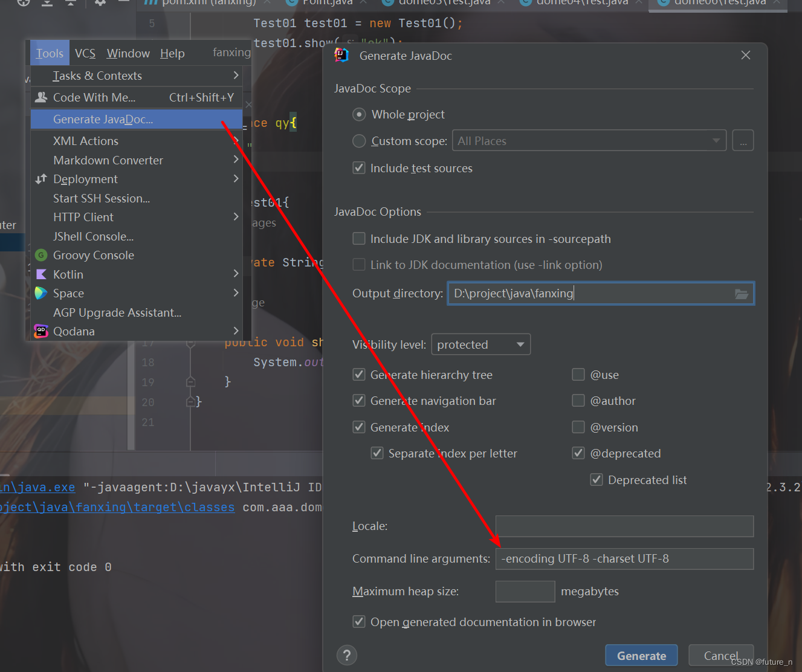Click the Generate button
Image resolution: width=802 pixels, height=672 pixels.
641,656
